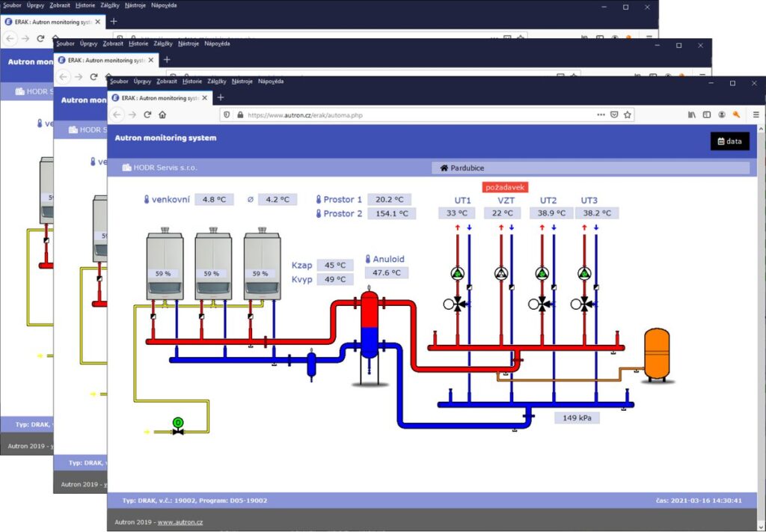Click the 59% boiler load indicator

click(x=165, y=273)
